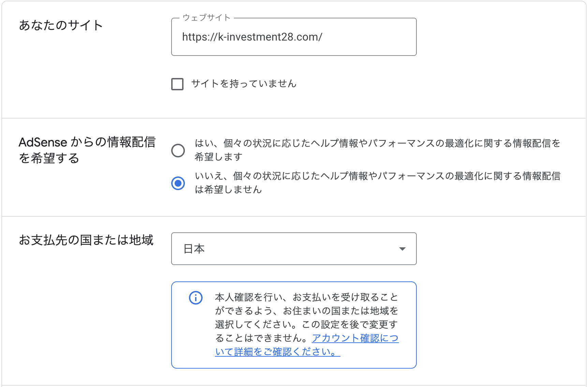Click the はい、個々の状況に応じた option label
The height and width of the screenshot is (387, 588).
pyautogui.click(x=377, y=150)
